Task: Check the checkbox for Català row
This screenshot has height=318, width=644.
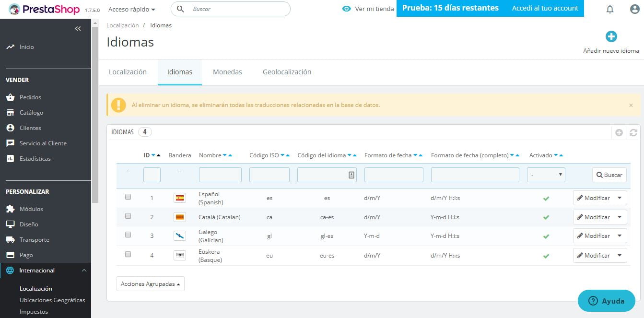Action: [x=128, y=216]
